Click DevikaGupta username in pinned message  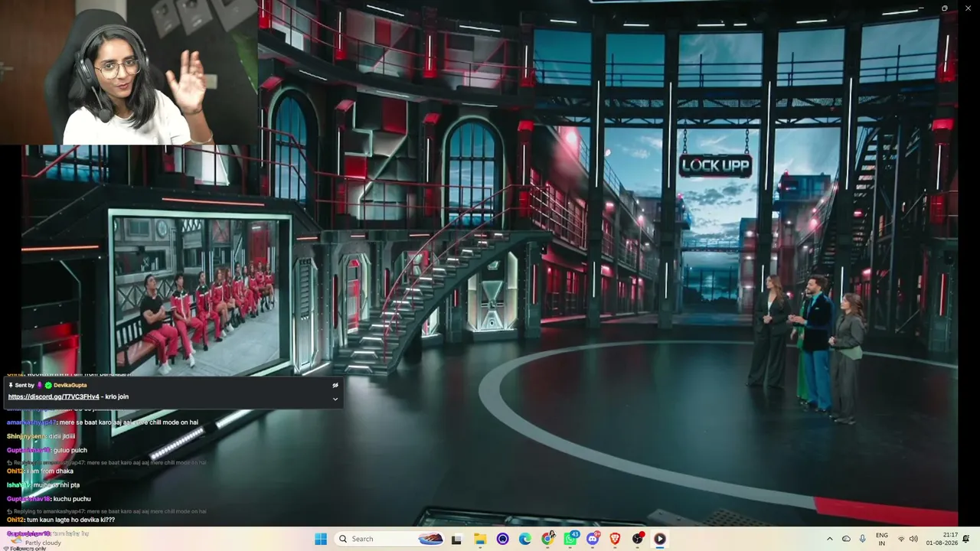point(70,385)
